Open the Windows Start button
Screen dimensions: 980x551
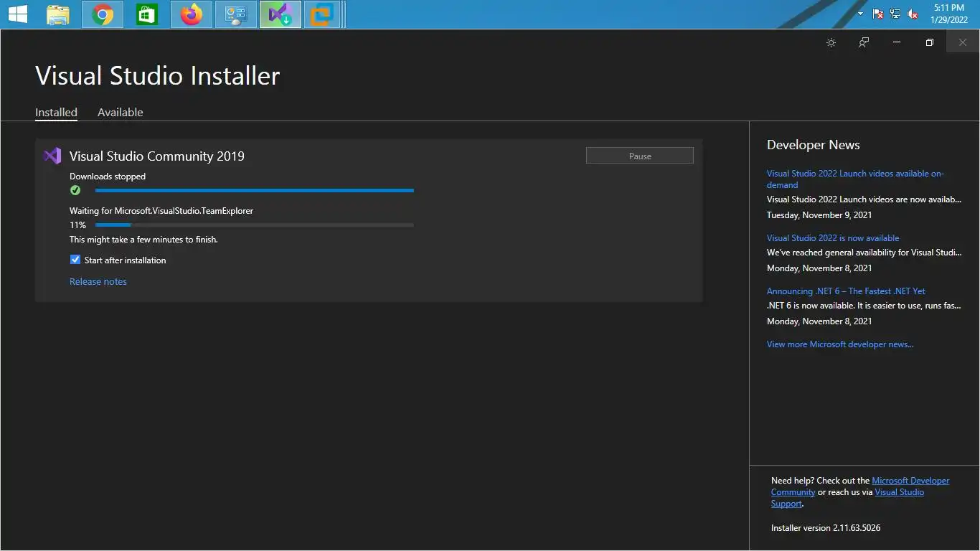[x=18, y=14]
